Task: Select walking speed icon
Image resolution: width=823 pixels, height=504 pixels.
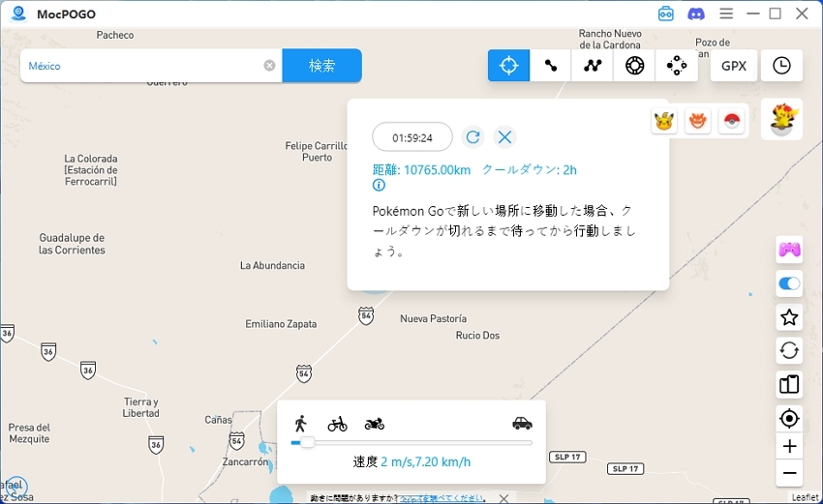Action: click(301, 424)
